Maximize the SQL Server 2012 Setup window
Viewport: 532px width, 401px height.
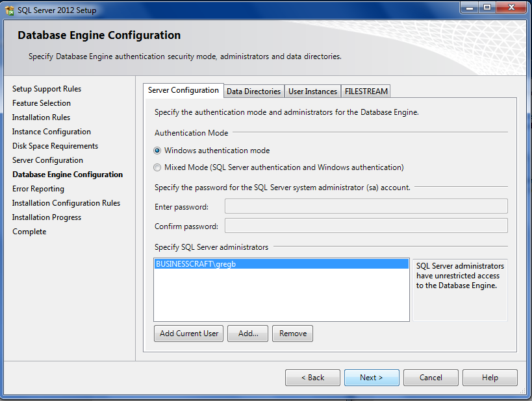[487, 7]
